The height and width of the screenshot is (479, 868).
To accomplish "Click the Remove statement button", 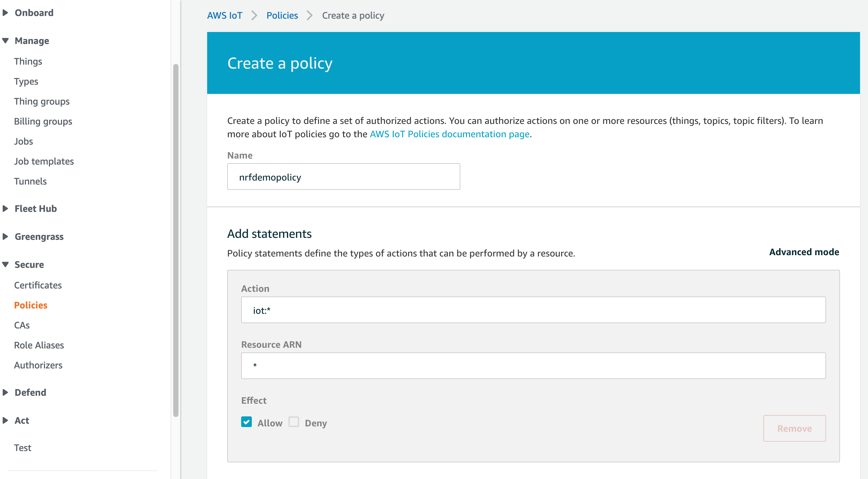I will (794, 428).
